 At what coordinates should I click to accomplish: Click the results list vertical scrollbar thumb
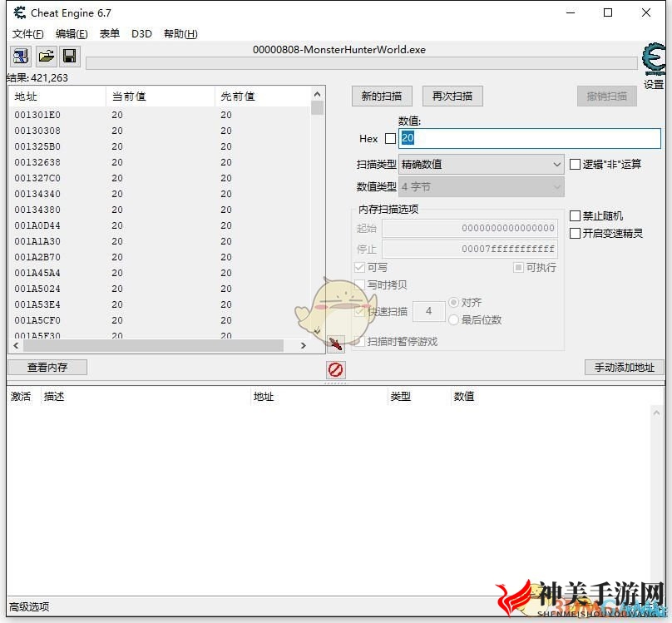pyautogui.click(x=317, y=108)
